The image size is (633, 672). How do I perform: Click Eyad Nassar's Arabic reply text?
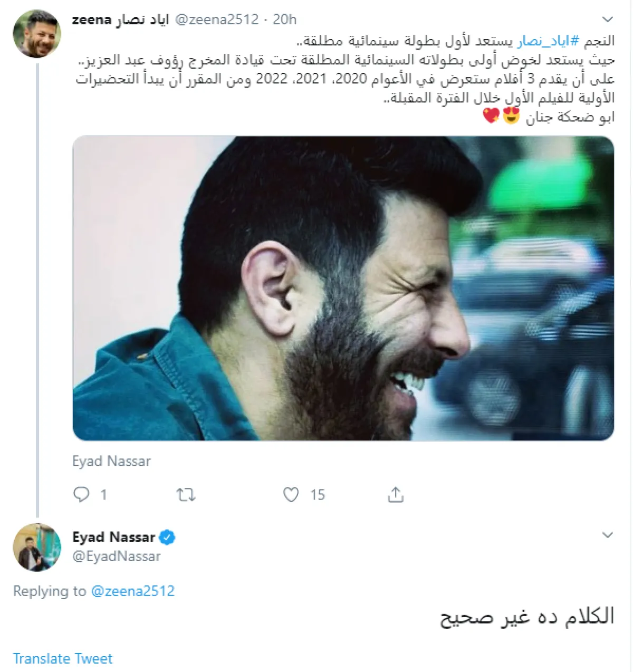[527, 616]
